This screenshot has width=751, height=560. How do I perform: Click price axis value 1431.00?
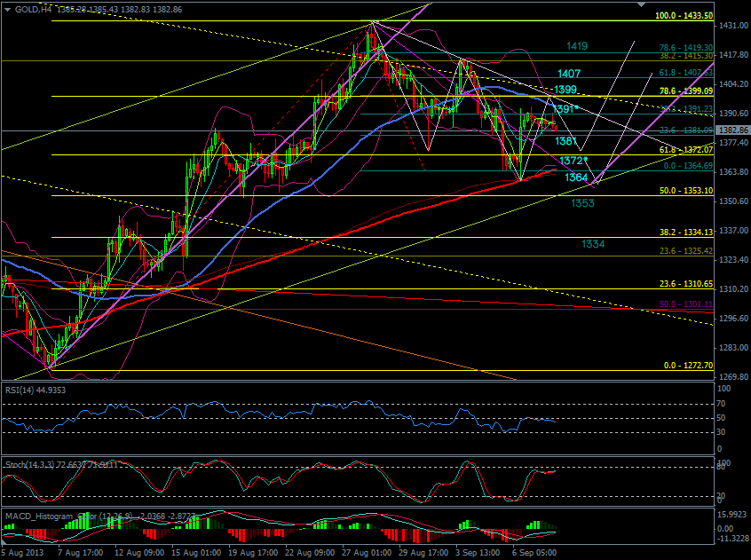733,26
